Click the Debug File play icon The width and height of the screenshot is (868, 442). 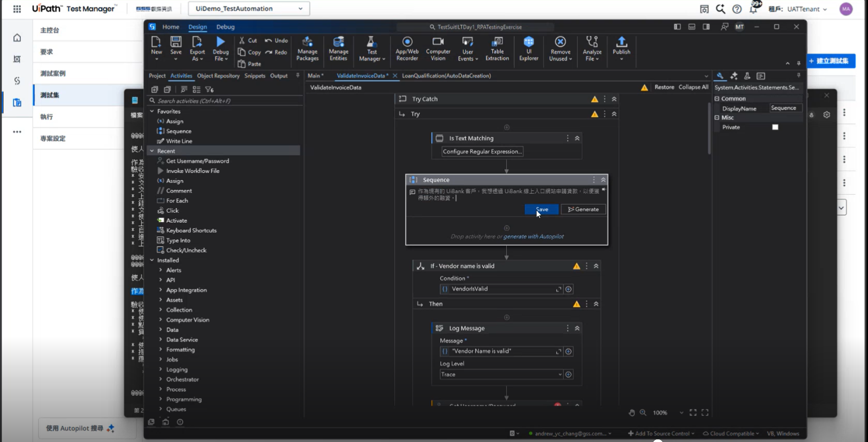[x=220, y=42]
